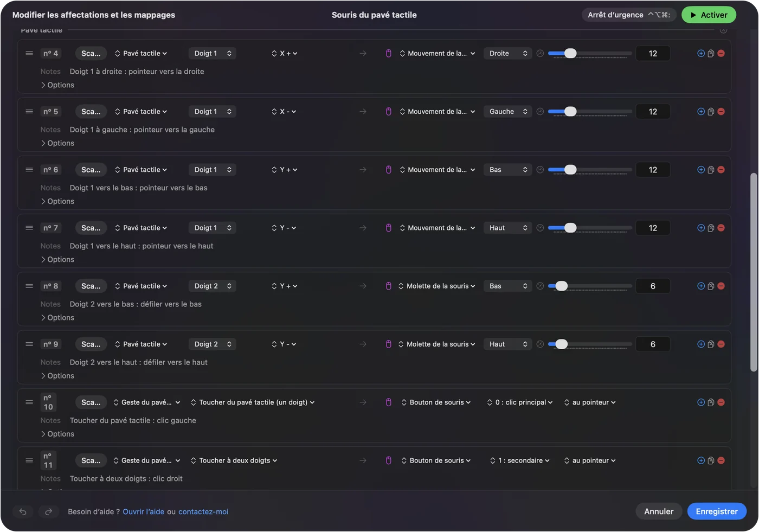Open the X + axis dropdown in row n° 4
The image size is (759, 532).
click(285, 53)
